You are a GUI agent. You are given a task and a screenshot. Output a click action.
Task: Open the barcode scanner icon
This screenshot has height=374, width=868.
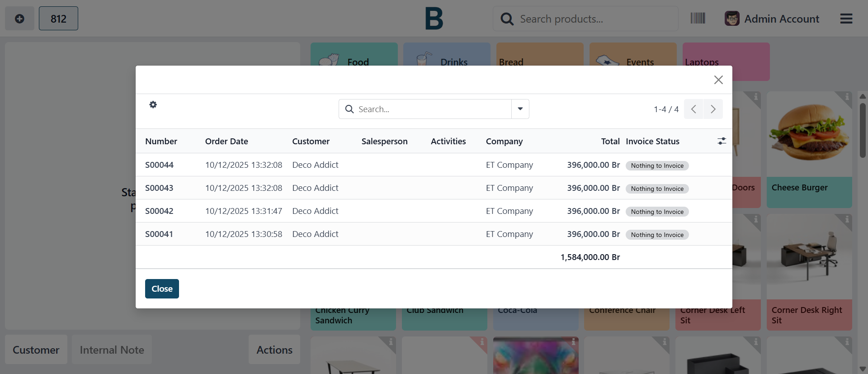click(x=698, y=19)
